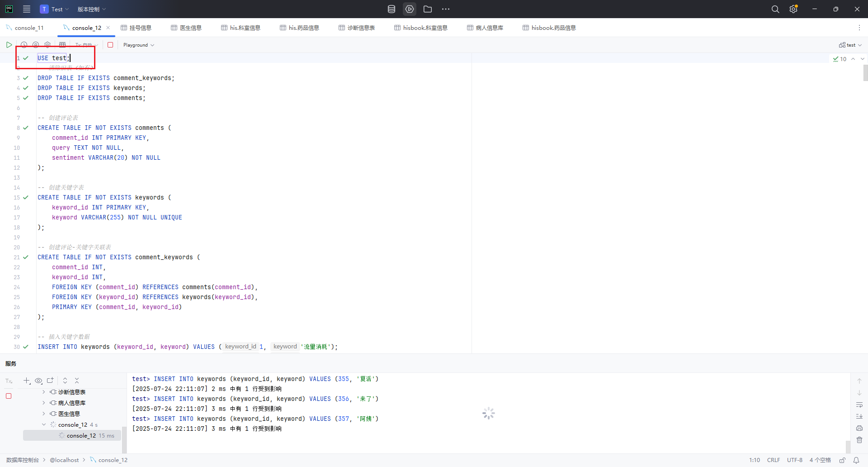The image size is (868, 467).
Task: Run the SQL script with the green play icon
Action: 9,45
